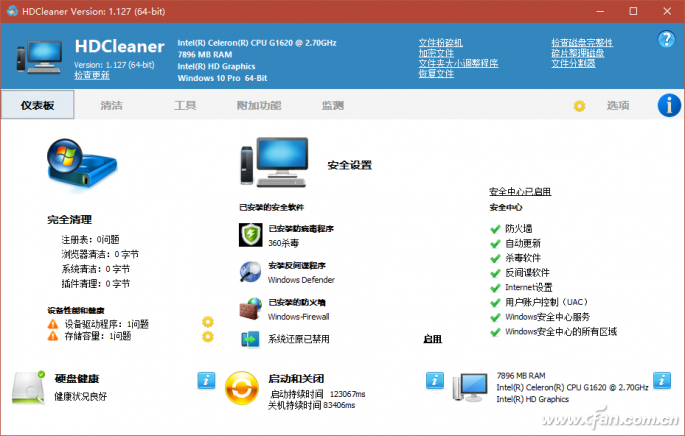
Task: Click the 用户账户控制 (UAC) status item
Action: tap(547, 302)
